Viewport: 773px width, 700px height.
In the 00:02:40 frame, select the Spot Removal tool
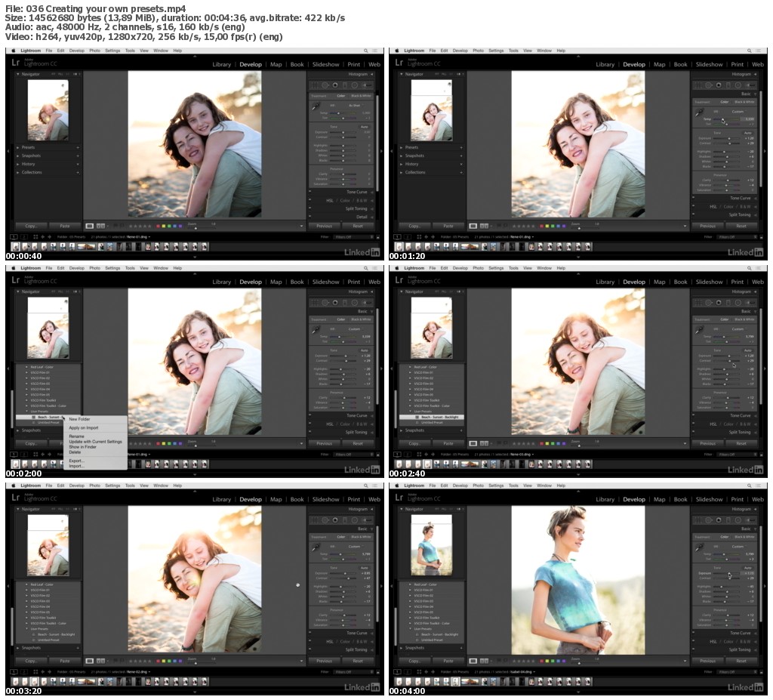click(x=709, y=302)
